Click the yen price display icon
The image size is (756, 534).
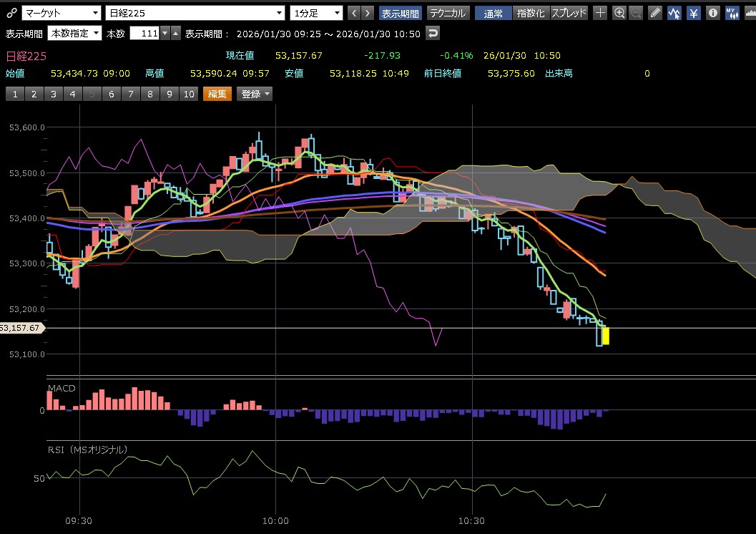click(693, 13)
